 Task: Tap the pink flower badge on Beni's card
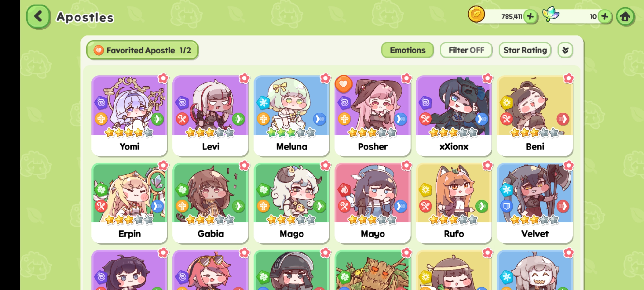click(568, 79)
